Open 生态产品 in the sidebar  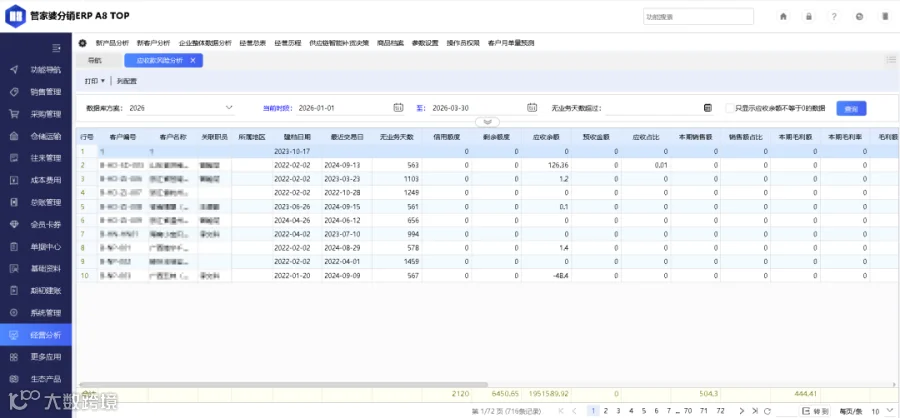(x=36, y=379)
